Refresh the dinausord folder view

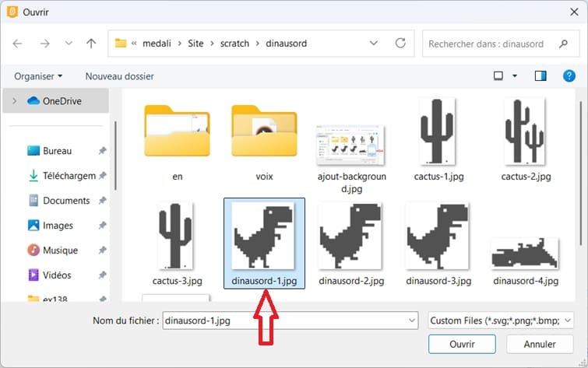coord(400,43)
